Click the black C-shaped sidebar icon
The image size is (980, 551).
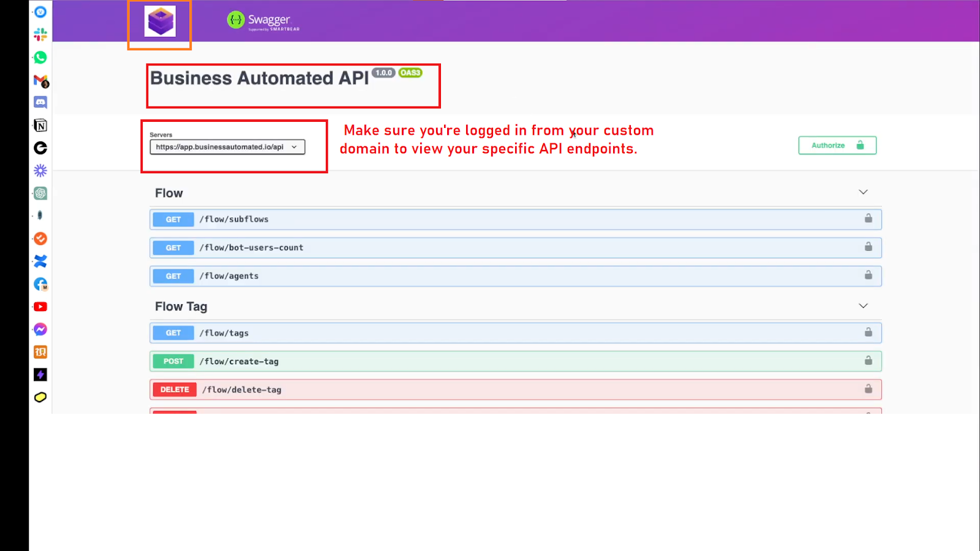click(40, 148)
